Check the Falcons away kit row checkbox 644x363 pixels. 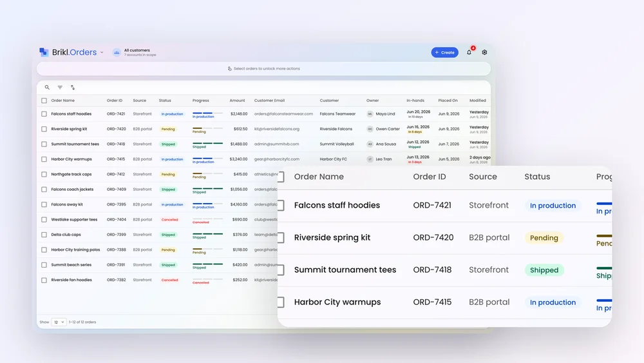[44, 204]
